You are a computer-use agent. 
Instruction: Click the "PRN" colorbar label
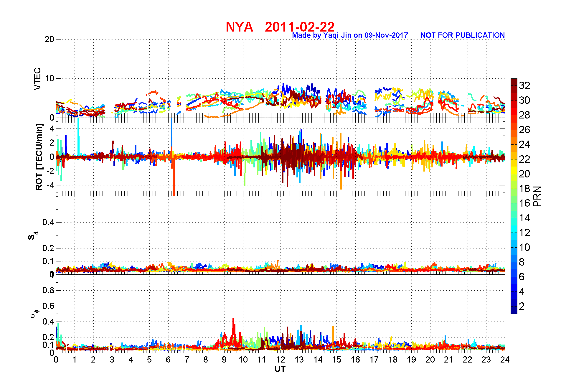coord(537,196)
